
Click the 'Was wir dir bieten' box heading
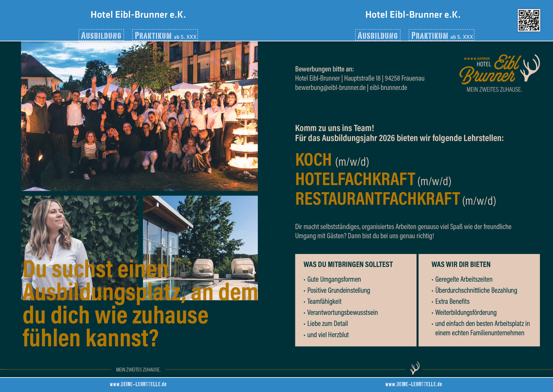[x=461, y=264]
